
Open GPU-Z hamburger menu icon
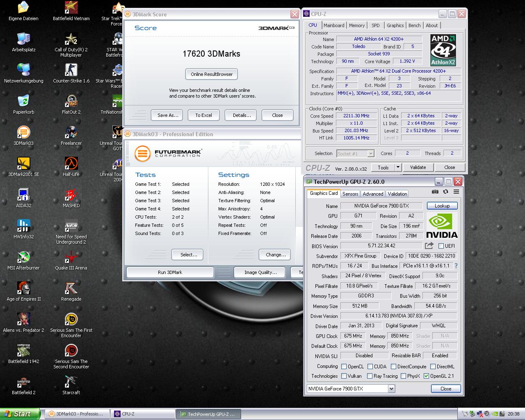click(456, 192)
